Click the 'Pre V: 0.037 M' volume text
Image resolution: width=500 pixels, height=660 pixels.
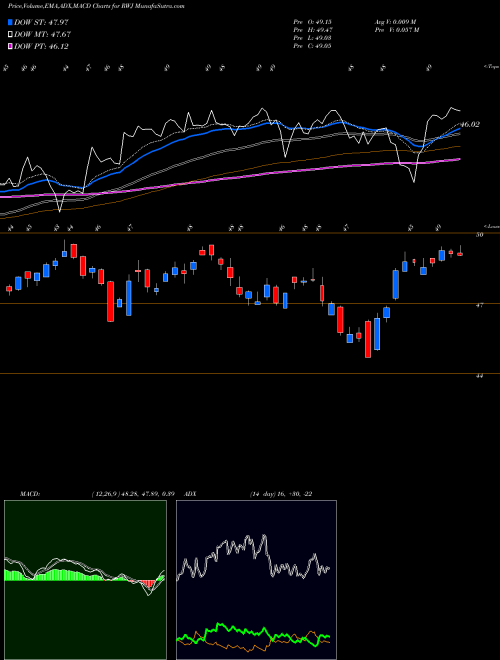[x=396, y=30]
